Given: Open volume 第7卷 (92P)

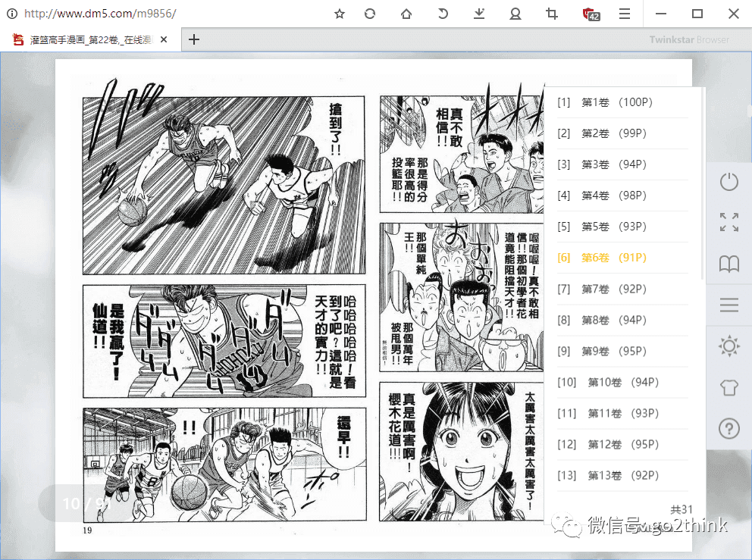Looking at the screenshot, I should [622, 289].
